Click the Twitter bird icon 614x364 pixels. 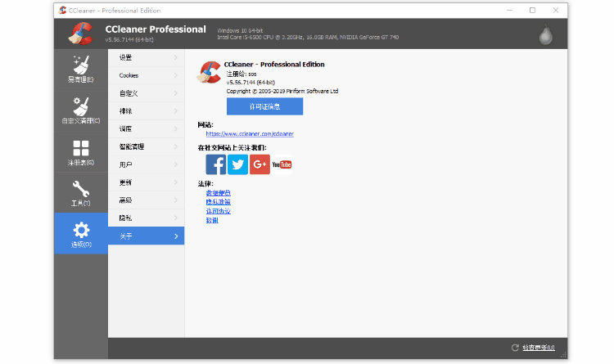click(x=237, y=164)
